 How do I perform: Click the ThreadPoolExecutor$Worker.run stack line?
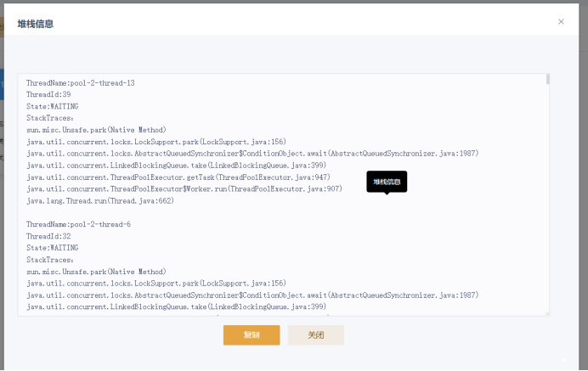[184, 189]
